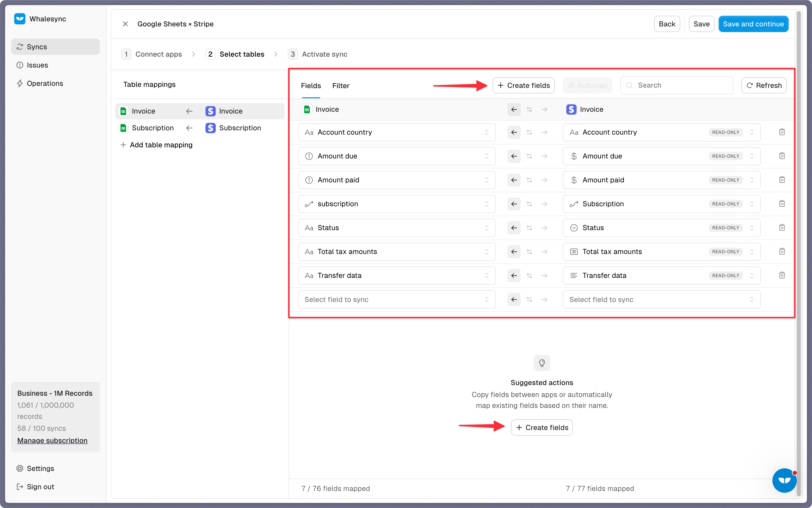Click Save and continue

pos(753,24)
